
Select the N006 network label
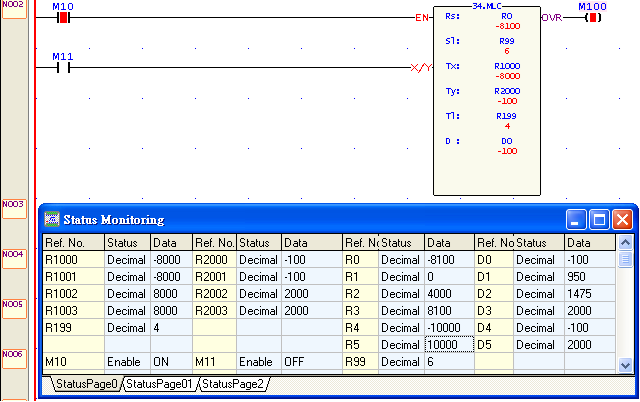[x=14, y=359]
